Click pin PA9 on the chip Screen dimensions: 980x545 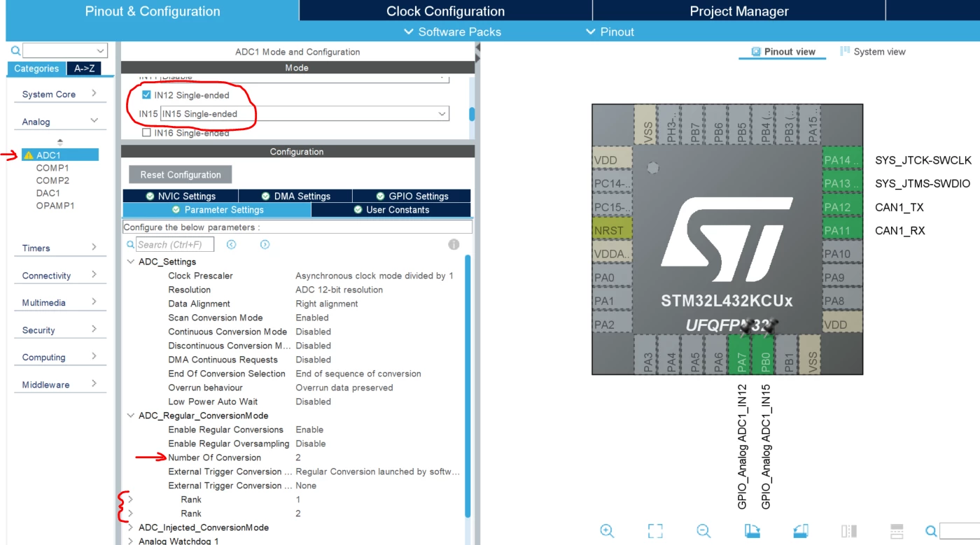842,278
